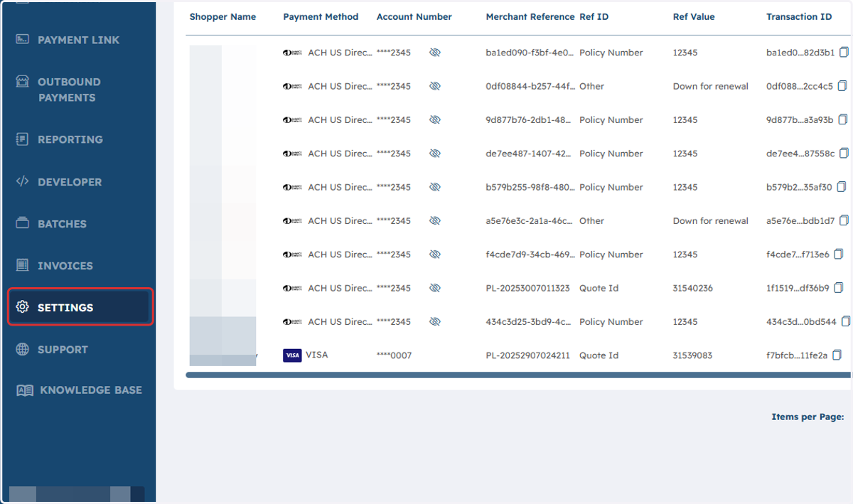The width and height of the screenshot is (853, 504).
Task: Click the Invoices list icon
Action: click(23, 265)
